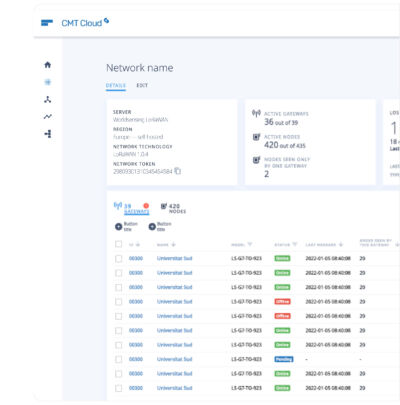The image size is (400, 405).
Task: Click the Active Nodes device icon
Action: click(x=256, y=137)
